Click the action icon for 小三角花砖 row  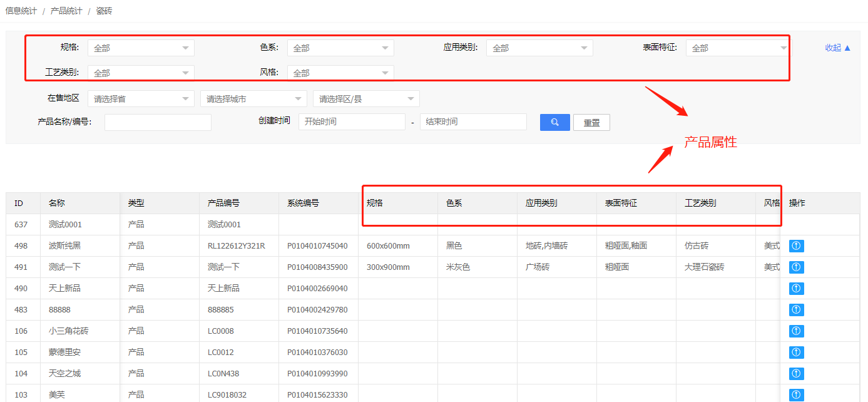tap(796, 331)
